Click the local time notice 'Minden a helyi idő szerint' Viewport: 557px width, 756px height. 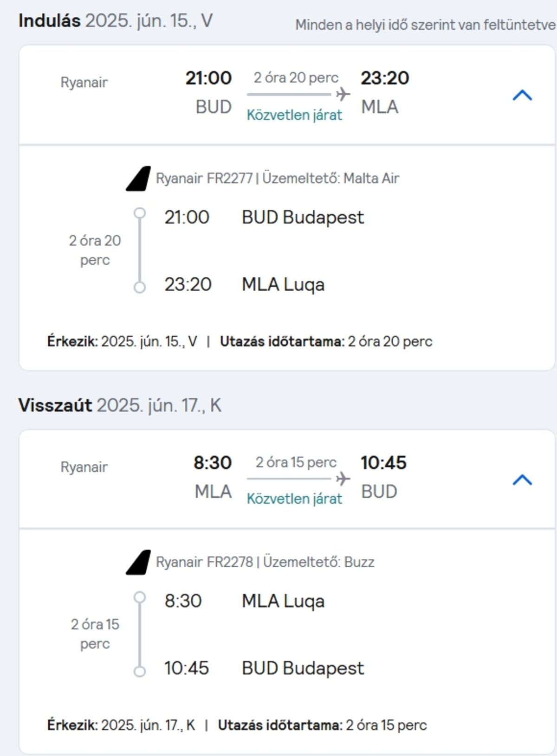point(425,25)
